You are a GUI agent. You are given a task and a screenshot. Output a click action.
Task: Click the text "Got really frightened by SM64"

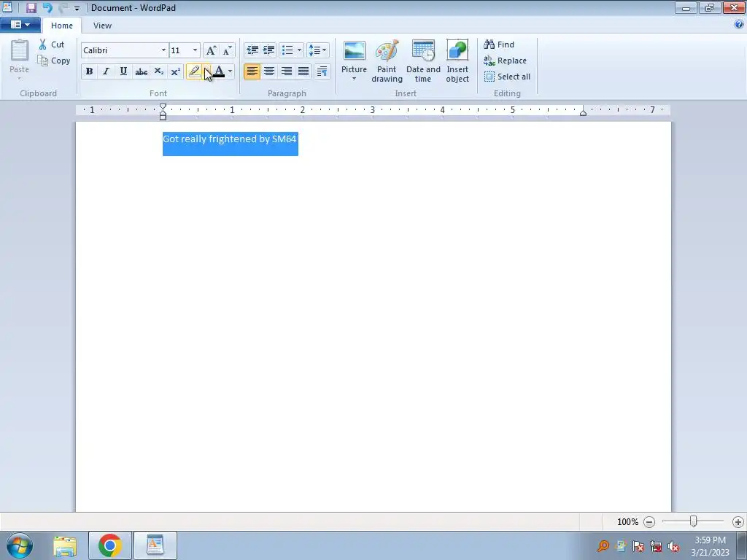(x=230, y=139)
